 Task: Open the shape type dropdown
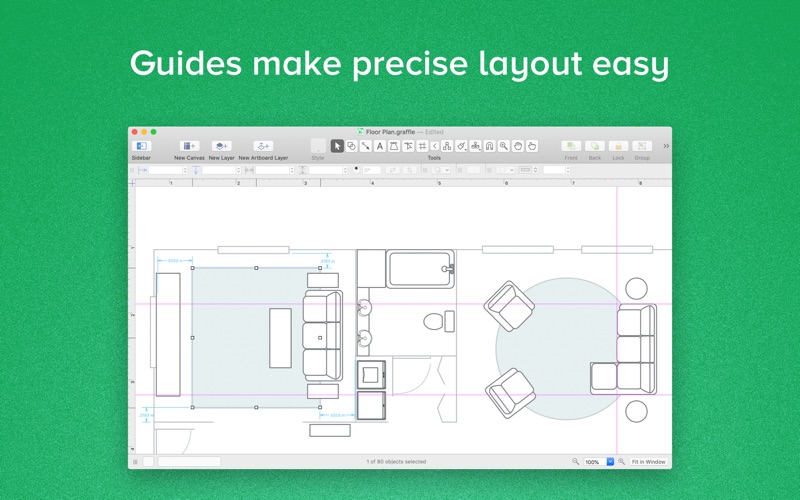click(441, 170)
